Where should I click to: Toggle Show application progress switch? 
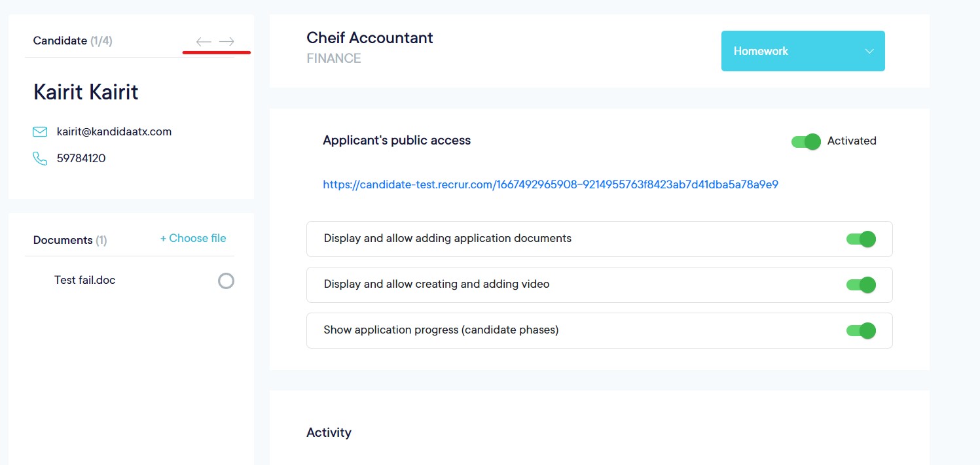point(861,331)
